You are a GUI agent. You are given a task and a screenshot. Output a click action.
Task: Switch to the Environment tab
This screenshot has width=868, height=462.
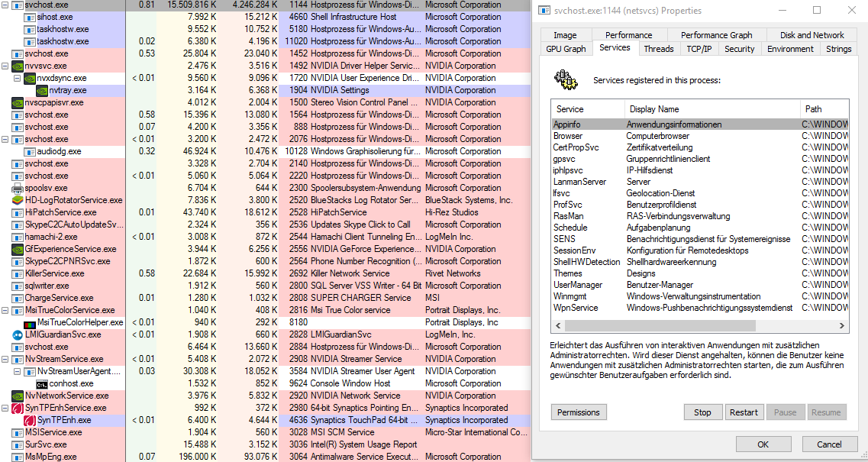[x=790, y=49]
